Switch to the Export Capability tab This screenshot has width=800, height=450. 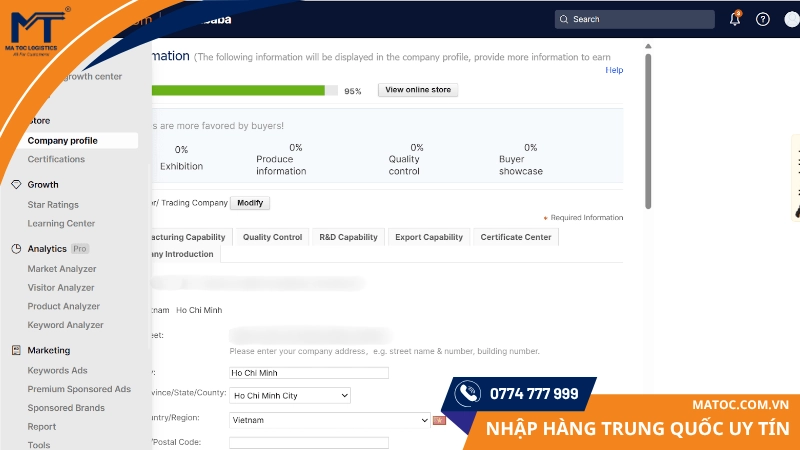coord(429,237)
